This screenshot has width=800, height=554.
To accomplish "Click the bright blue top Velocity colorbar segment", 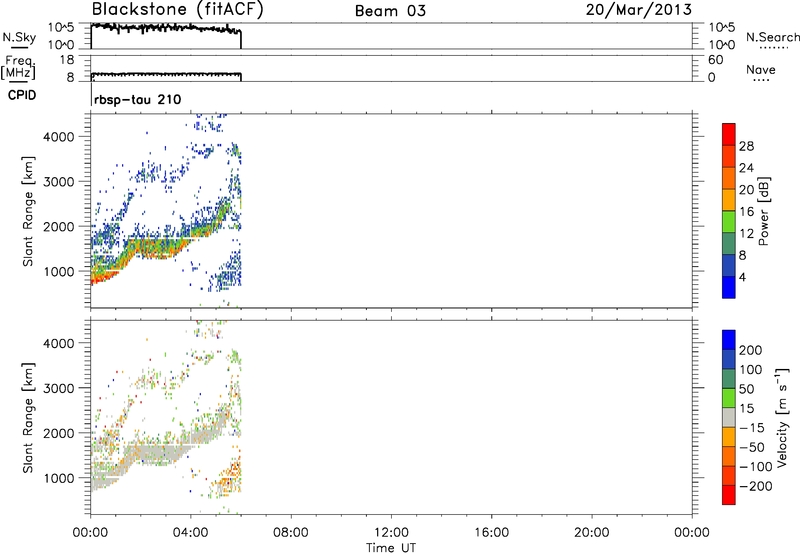I will pos(729,340).
